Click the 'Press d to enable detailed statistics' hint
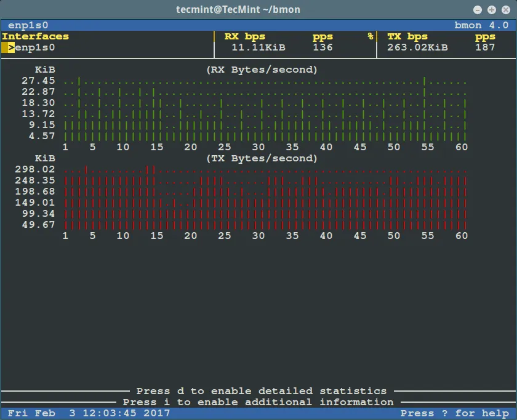 point(261,391)
